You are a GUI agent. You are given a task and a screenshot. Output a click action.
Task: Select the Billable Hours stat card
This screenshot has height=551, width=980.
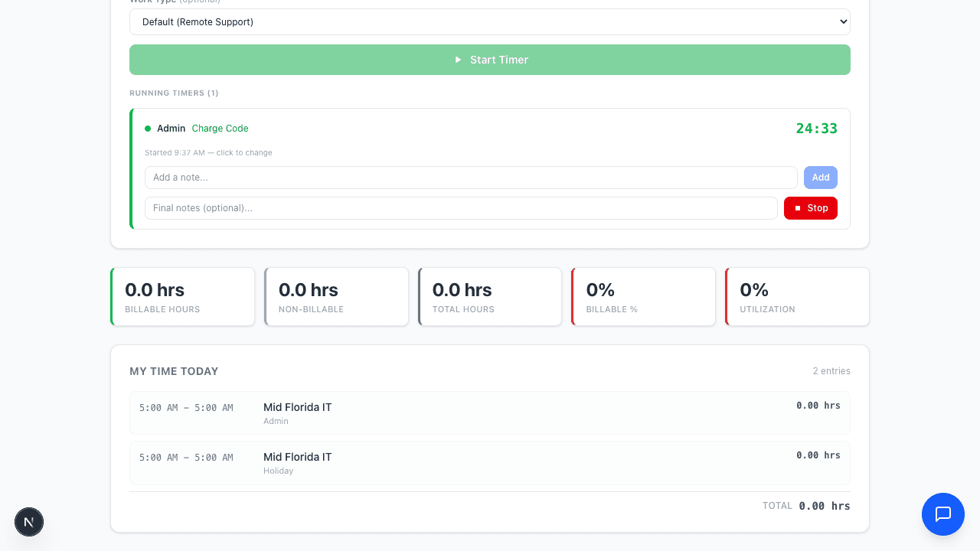click(182, 296)
